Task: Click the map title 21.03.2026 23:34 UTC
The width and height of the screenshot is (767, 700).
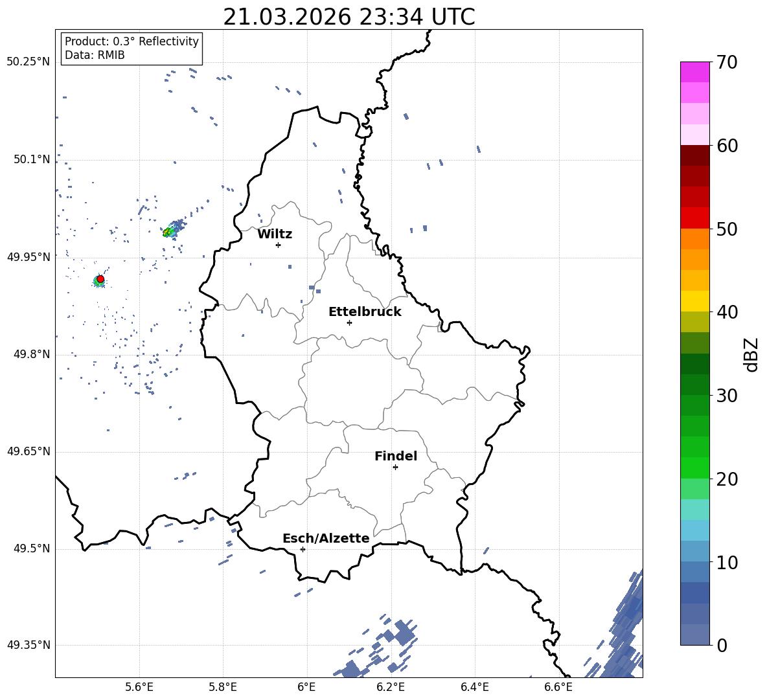Action: [349, 17]
